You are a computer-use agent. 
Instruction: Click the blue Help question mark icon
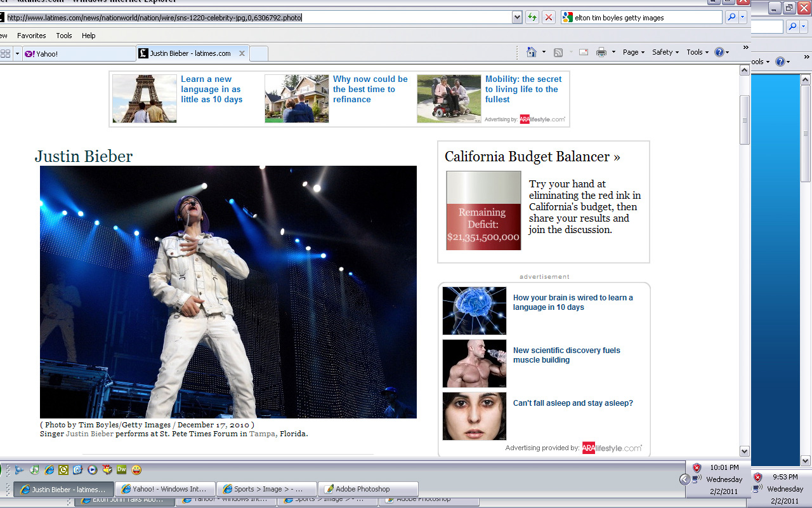(x=719, y=52)
